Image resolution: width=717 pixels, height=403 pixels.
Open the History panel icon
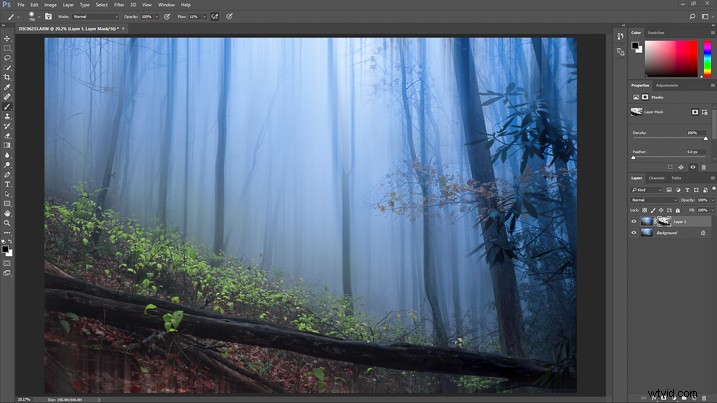point(620,36)
